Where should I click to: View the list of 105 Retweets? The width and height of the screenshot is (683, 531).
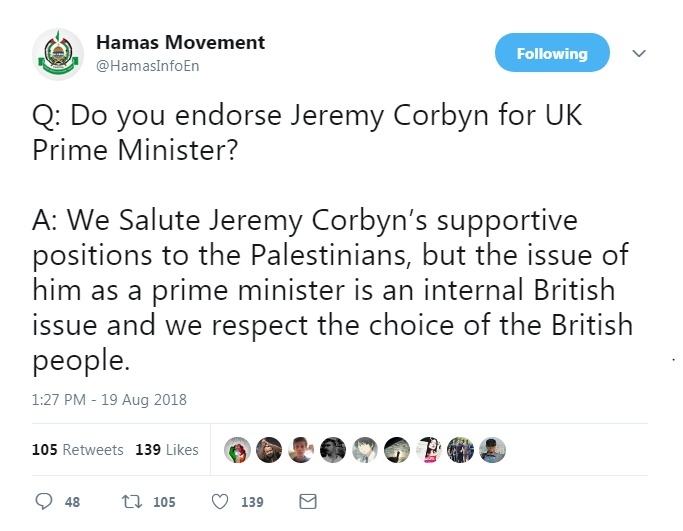(78, 450)
